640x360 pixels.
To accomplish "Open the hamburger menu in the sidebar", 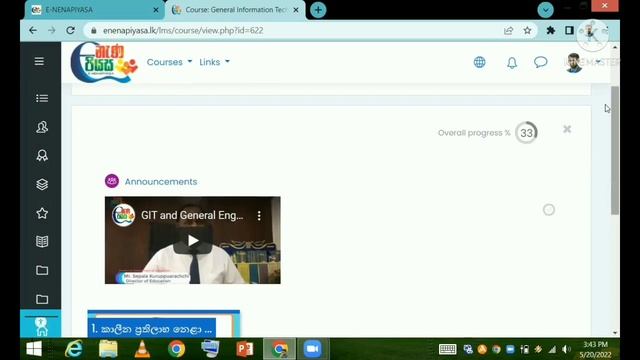I will 39,61.
